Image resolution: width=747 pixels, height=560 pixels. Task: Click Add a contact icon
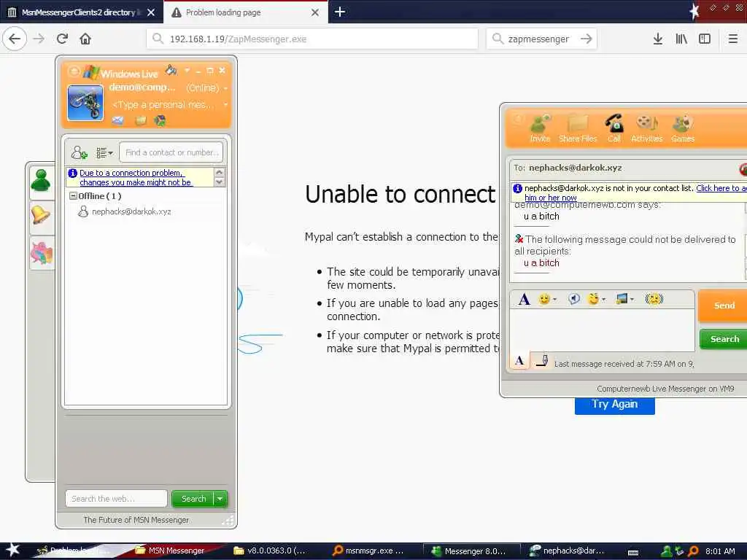tap(79, 152)
